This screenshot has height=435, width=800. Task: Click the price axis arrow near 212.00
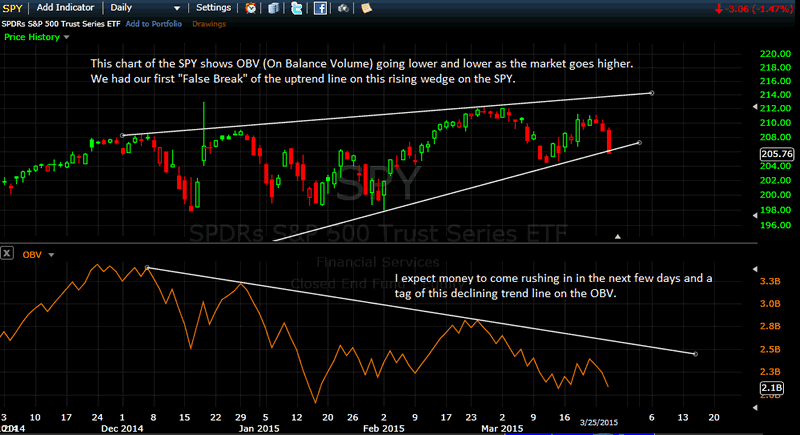pyautogui.click(x=755, y=107)
